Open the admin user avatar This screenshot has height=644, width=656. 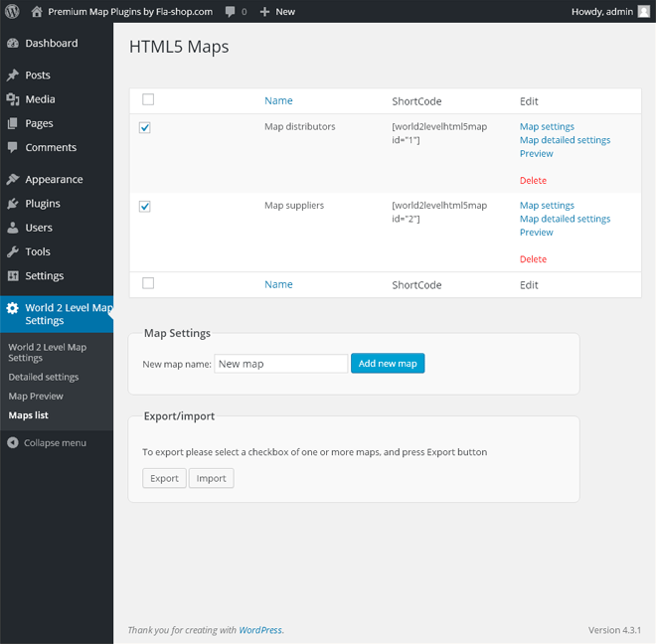pyautogui.click(x=643, y=11)
